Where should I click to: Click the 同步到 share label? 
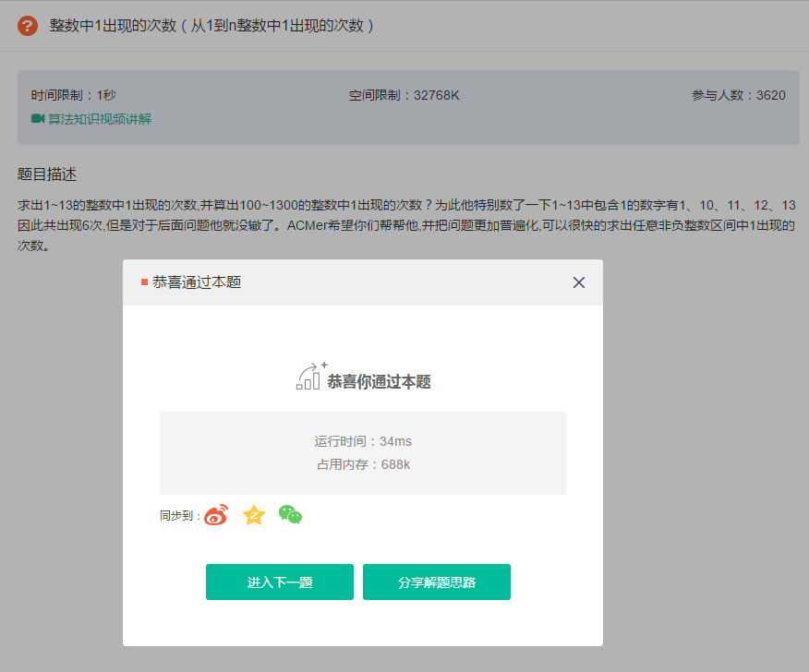(x=175, y=515)
